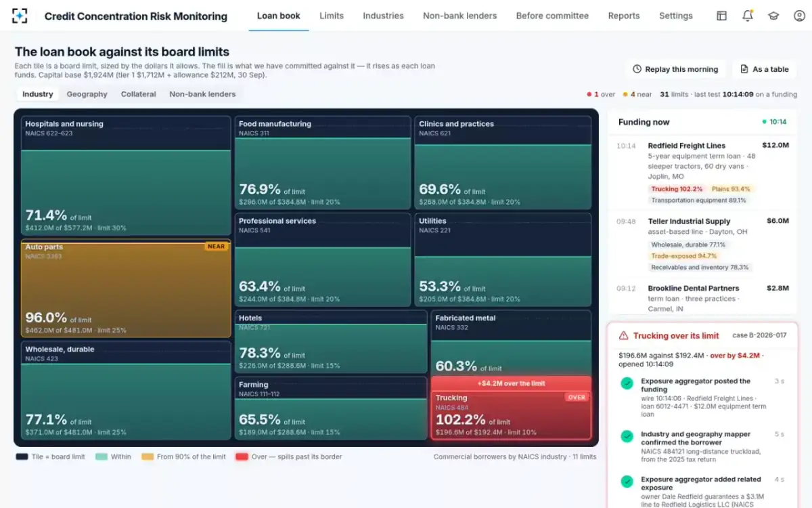This screenshot has height=508, width=812.
Task: Click check icon for 'Exposure aggregator posted the funding'
Action: [627, 384]
